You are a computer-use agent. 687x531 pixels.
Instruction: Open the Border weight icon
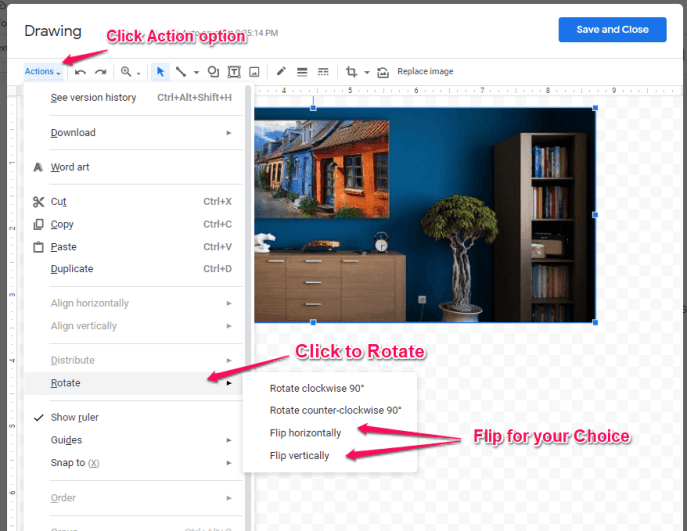point(302,71)
